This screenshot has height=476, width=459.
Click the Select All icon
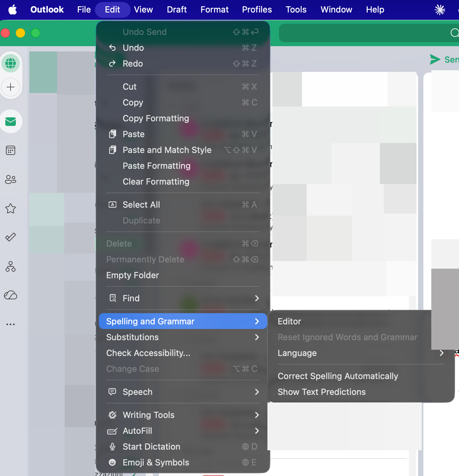[112, 205]
